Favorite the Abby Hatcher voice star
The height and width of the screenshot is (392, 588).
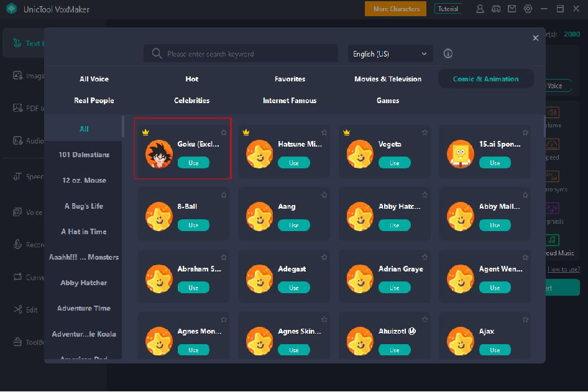(x=425, y=195)
